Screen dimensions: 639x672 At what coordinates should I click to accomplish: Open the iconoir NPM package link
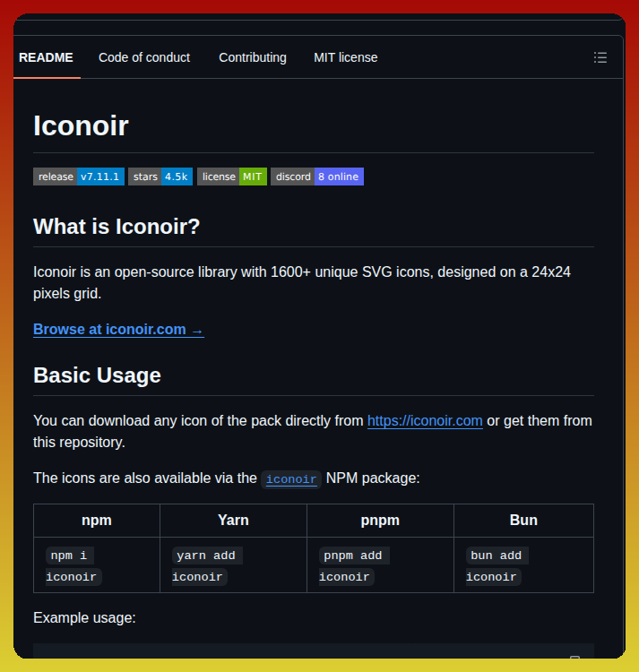click(291, 478)
